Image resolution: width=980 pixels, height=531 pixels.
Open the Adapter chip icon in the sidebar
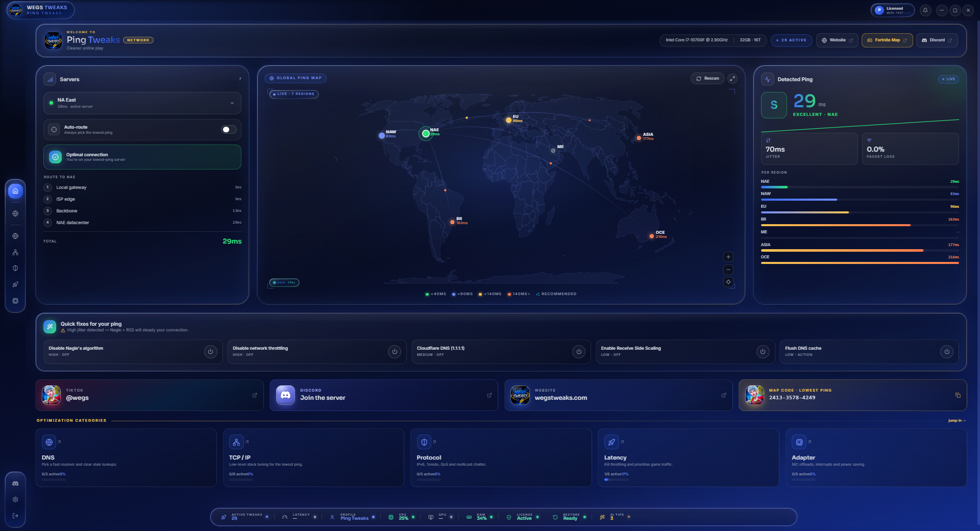tap(15, 301)
